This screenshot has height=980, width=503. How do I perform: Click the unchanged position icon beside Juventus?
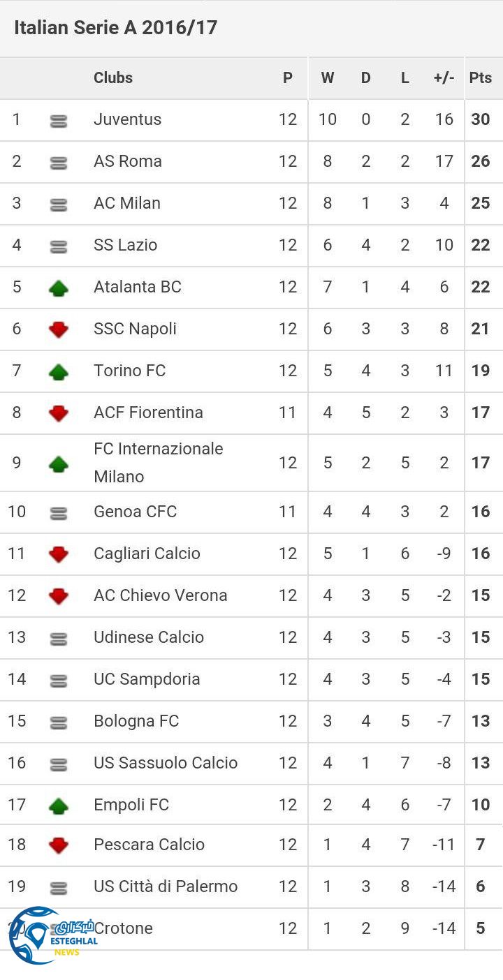(x=59, y=121)
